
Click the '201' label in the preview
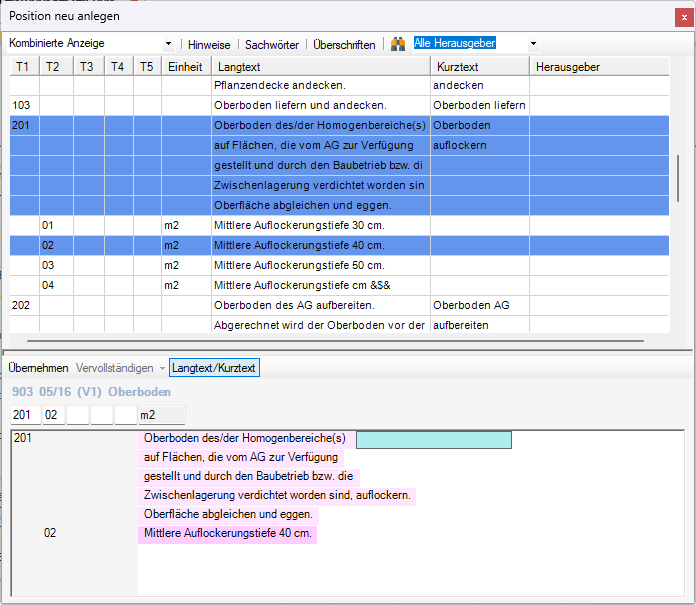click(x=23, y=438)
